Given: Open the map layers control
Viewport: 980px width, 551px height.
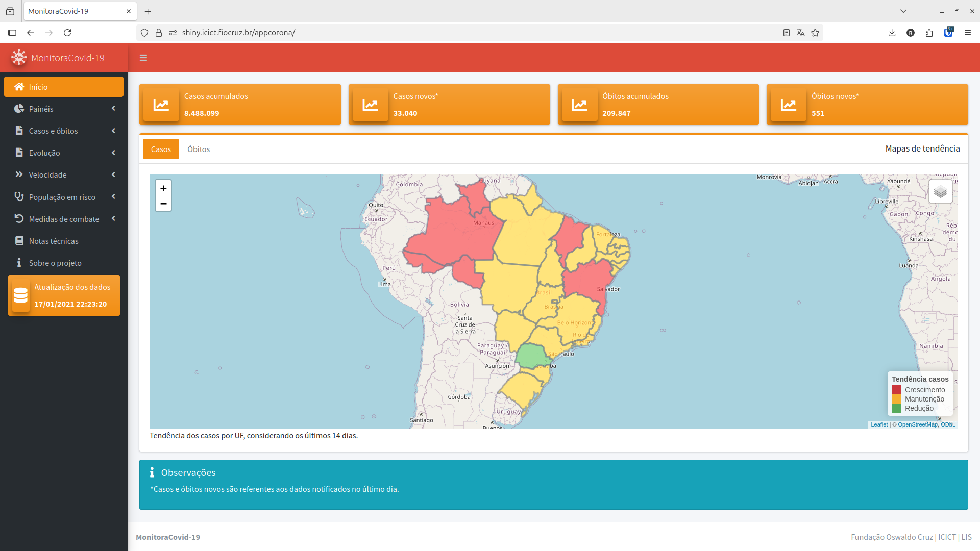Looking at the screenshot, I should [x=940, y=192].
